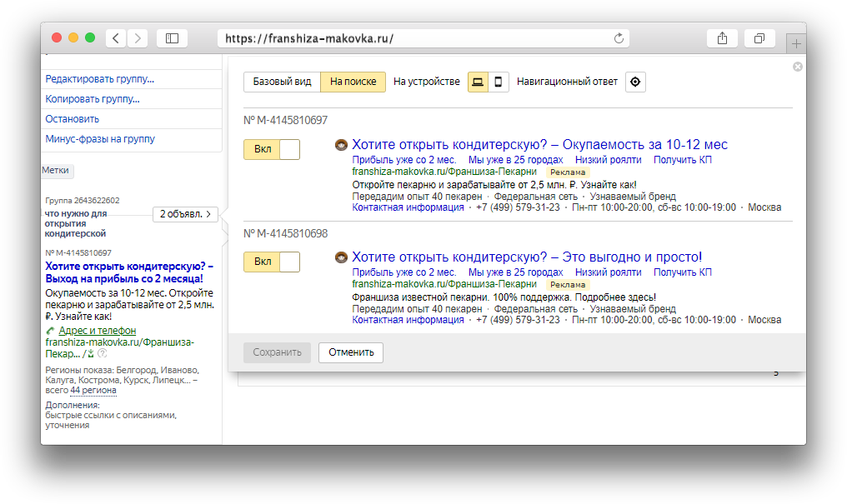Open Контактная информация in second ad
Viewport: 847px width, 504px height.
point(408,319)
